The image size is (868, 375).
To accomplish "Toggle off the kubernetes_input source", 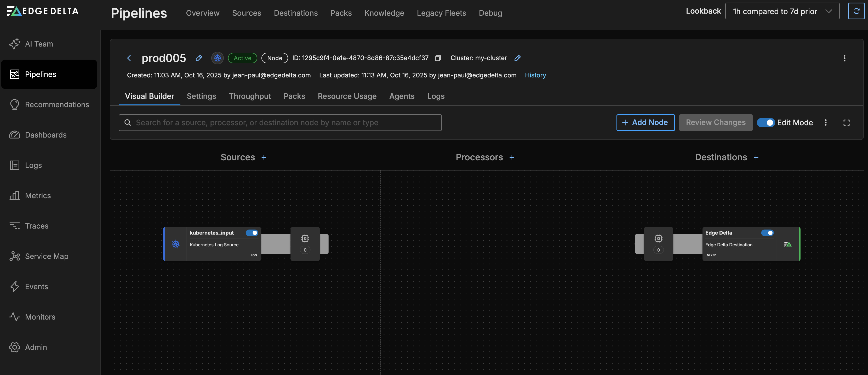I will pos(252,233).
